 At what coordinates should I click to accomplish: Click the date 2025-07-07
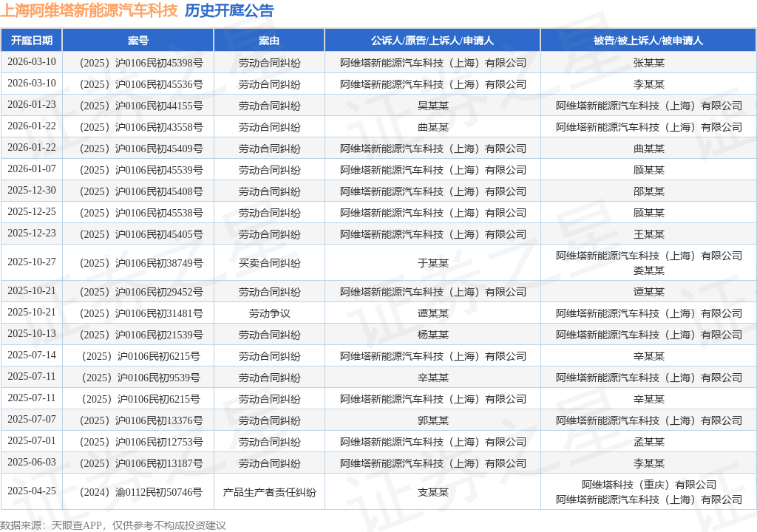point(32,419)
